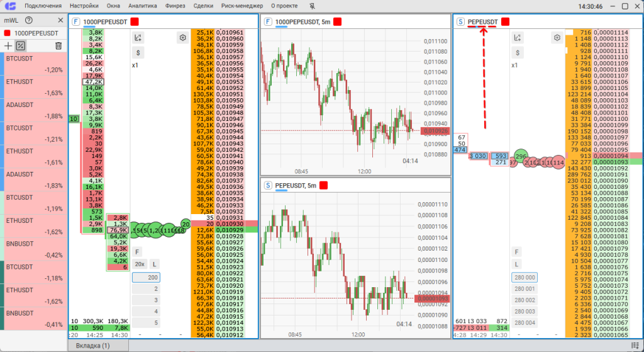Click the layout icon in bottom-right corner
Viewport: 644px width, 352px height.
635,346
